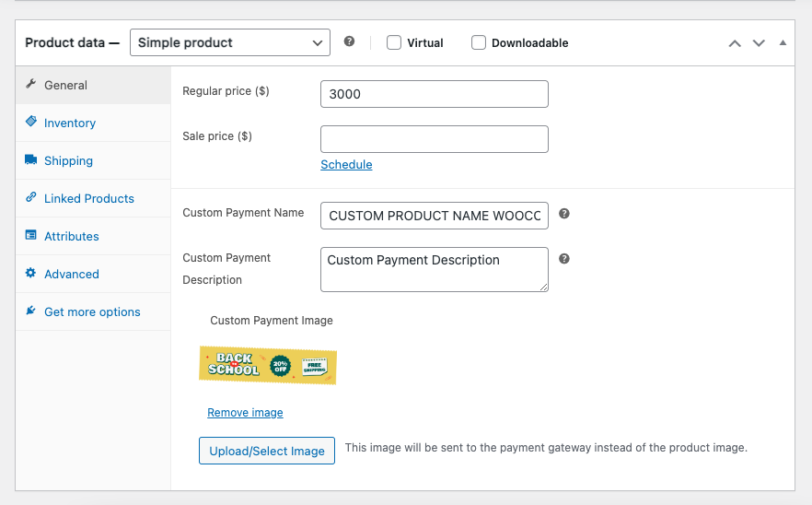Switch to the Inventory tab
This screenshot has height=505, width=812.
70,123
